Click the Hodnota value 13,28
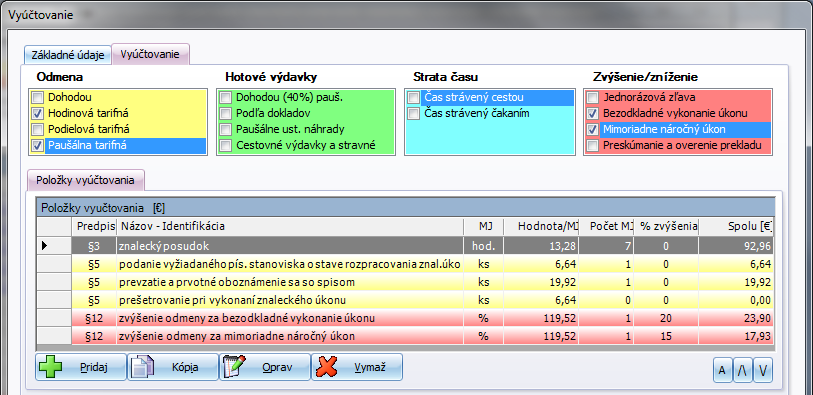The height and width of the screenshot is (395, 813). pyautogui.click(x=562, y=246)
